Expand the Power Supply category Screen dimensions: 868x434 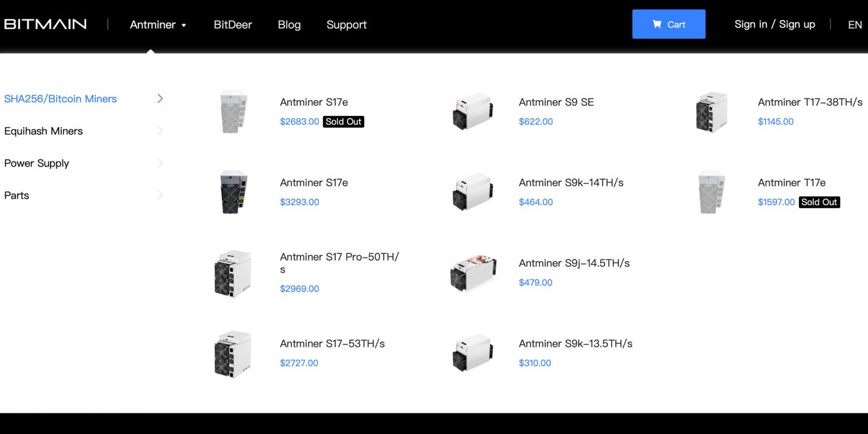point(37,163)
